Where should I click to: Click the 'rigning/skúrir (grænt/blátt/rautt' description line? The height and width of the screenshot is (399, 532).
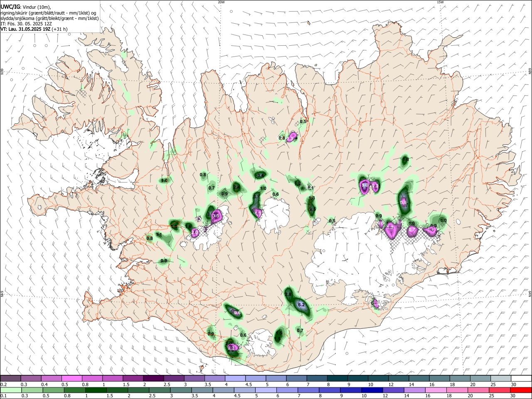[48, 13]
